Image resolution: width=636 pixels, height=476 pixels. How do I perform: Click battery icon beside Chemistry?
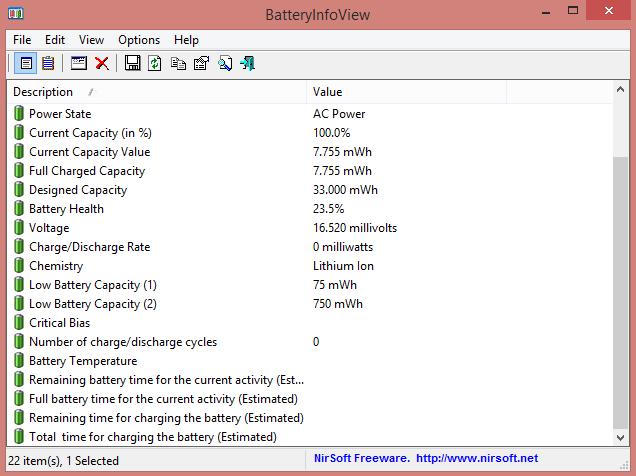[x=19, y=266]
